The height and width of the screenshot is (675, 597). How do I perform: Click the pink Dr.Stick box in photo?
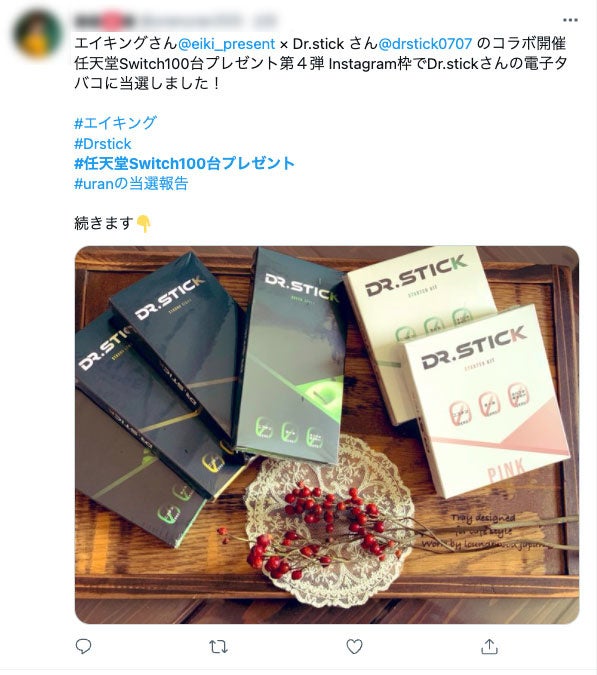point(486,400)
